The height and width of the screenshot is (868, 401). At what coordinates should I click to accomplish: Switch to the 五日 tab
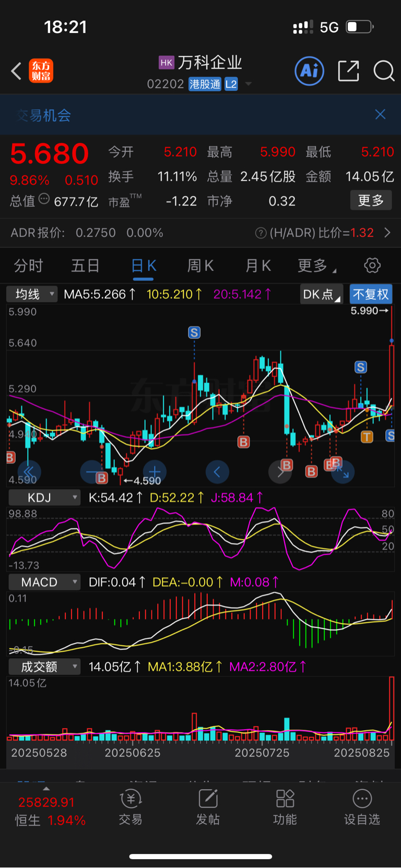click(86, 266)
